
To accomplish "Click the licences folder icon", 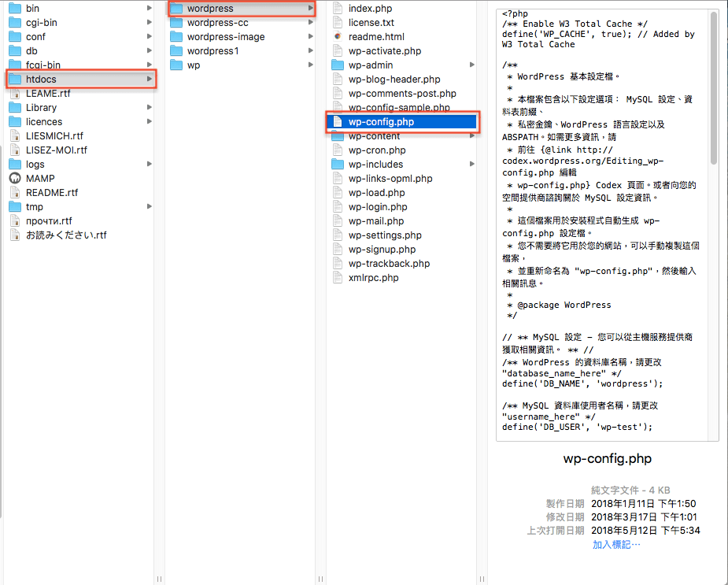I will (x=15, y=122).
